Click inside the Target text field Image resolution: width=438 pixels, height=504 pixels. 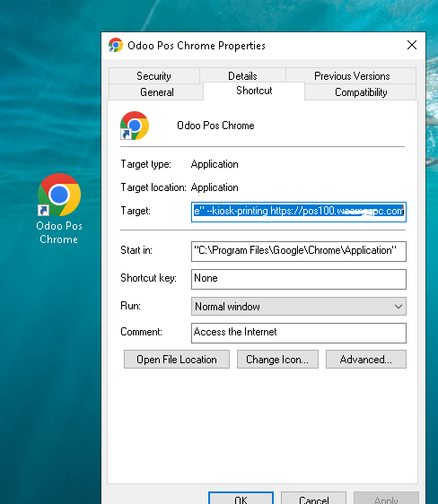point(299,212)
